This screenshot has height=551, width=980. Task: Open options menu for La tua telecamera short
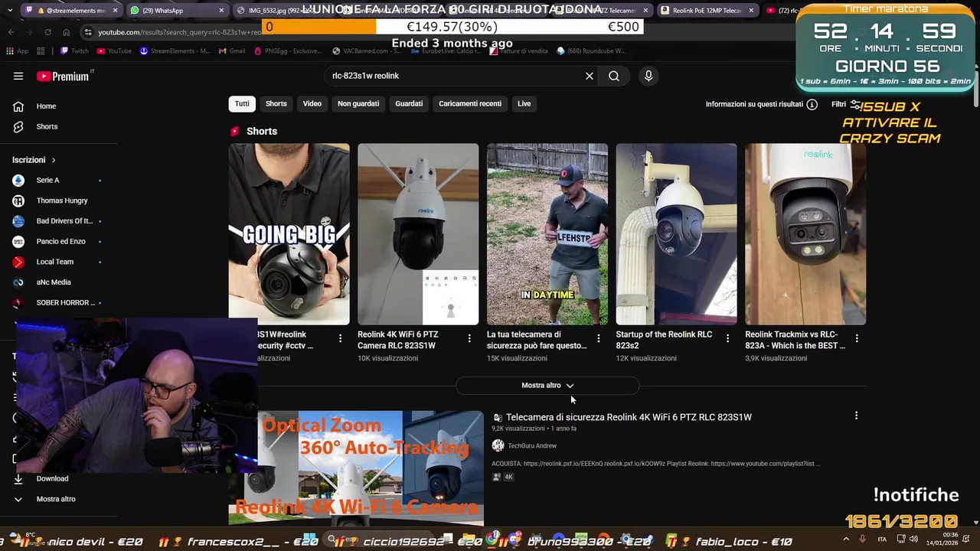point(599,337)
